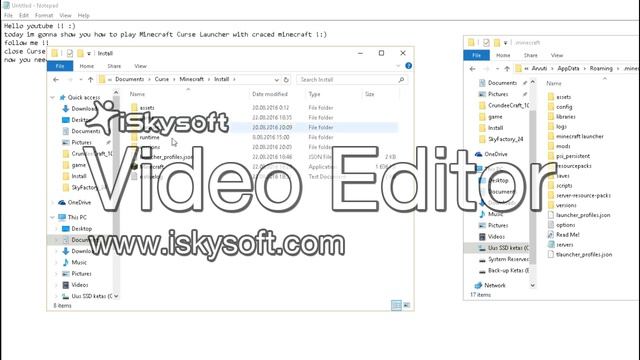
Task: Sort by Date modified column in Install window
Action: coord(270,94)
